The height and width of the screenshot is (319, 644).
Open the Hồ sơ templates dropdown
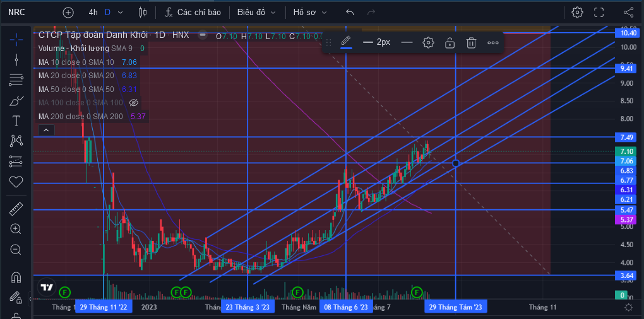(x=310, y=13)
